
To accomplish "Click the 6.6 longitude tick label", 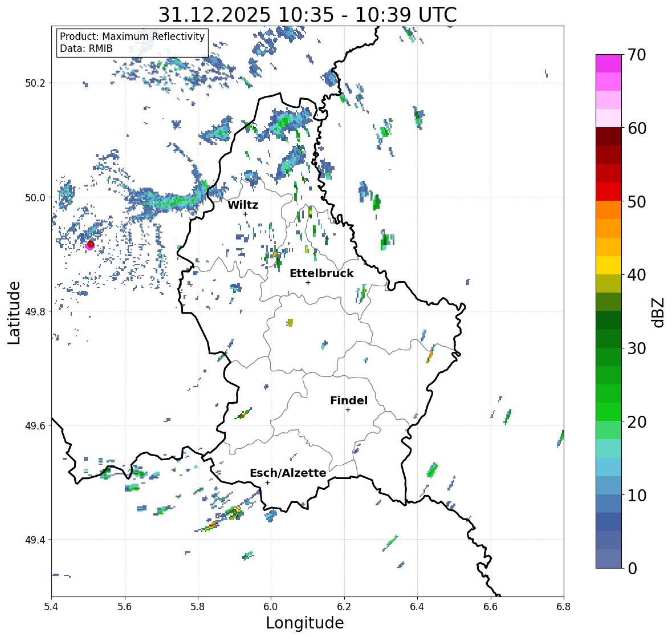I will pos(491,607).
